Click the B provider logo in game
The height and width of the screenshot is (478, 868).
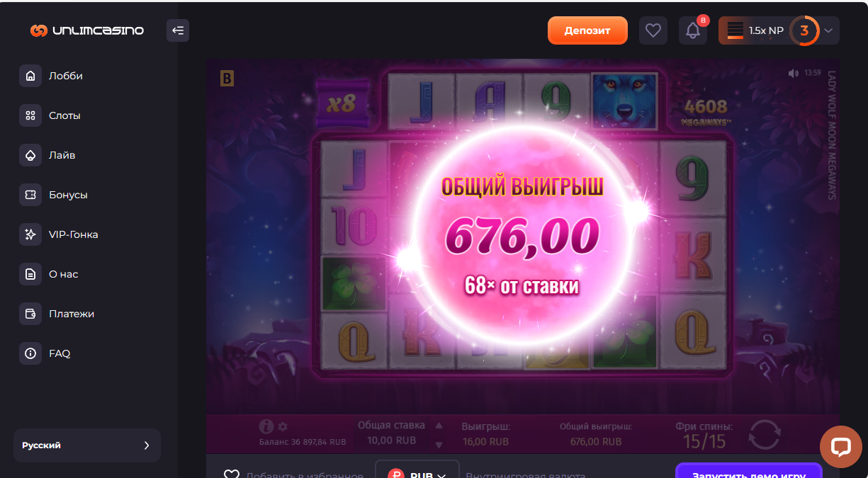point(227,78)
